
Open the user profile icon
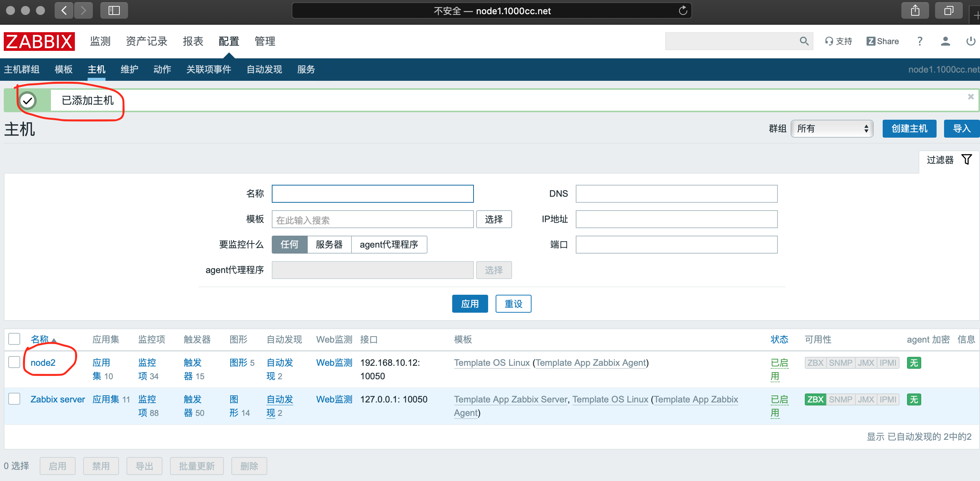[x=945, y=41]
